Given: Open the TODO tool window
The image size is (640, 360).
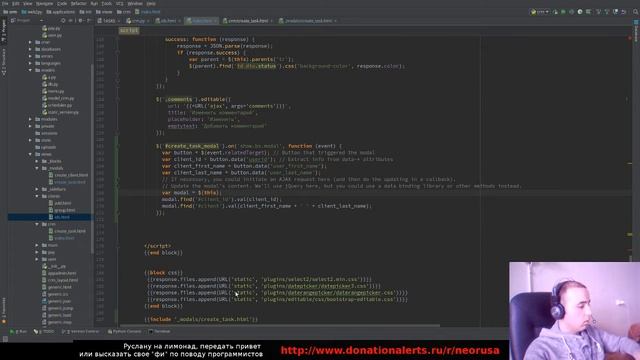Looking at the screenshot, I should tap(44, 331).
